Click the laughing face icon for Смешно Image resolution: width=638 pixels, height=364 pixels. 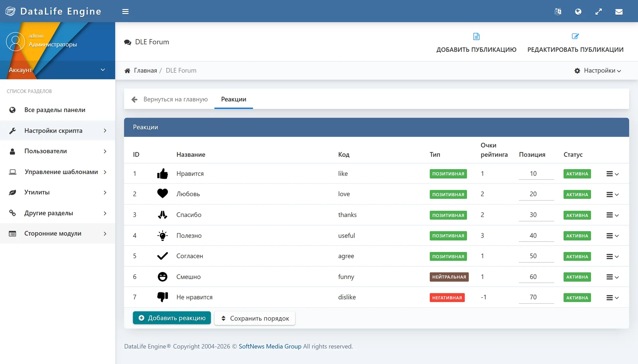(x=162, y=277)
